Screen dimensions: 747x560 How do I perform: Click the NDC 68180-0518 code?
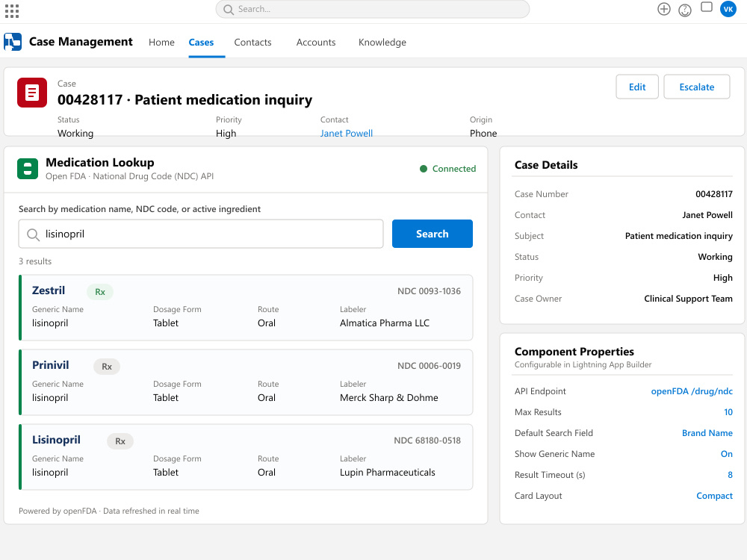427,441
